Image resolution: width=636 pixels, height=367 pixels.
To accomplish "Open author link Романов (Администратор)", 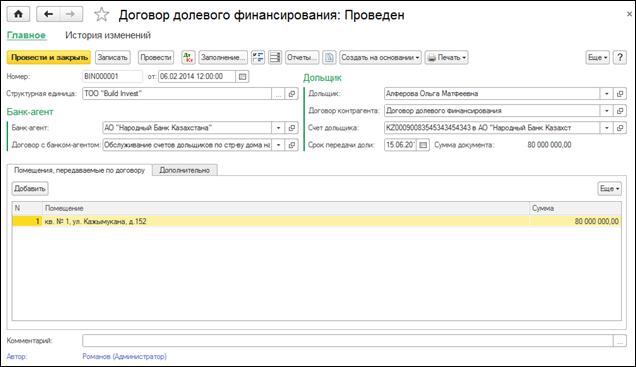I will 125,356.
